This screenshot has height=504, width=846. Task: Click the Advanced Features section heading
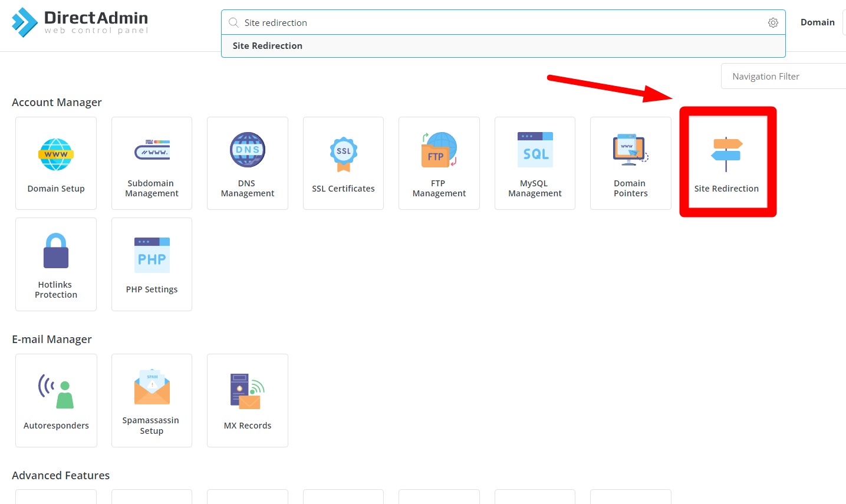click(61, 476)
